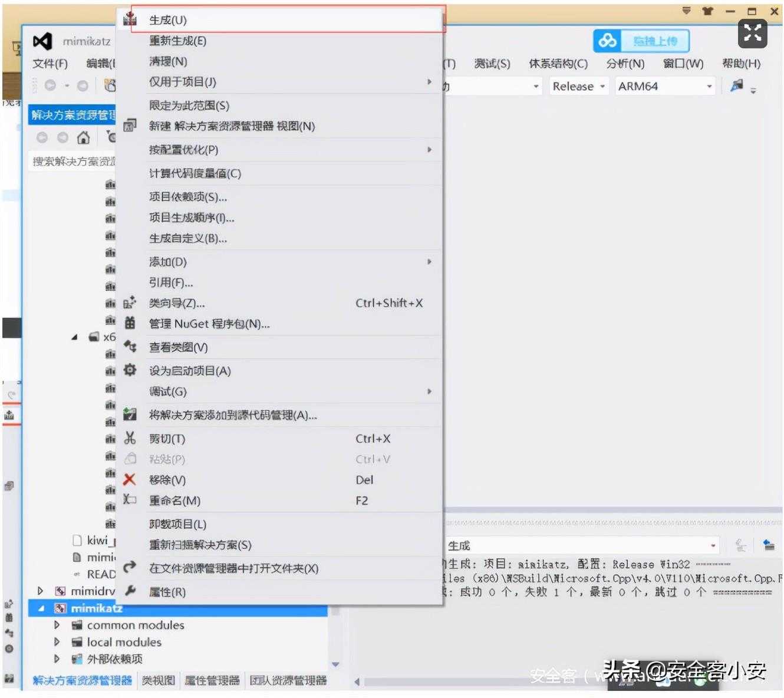The image size is (784, 698).
Task: Switch to 属性管理器 tab
Action: [212, 681]
